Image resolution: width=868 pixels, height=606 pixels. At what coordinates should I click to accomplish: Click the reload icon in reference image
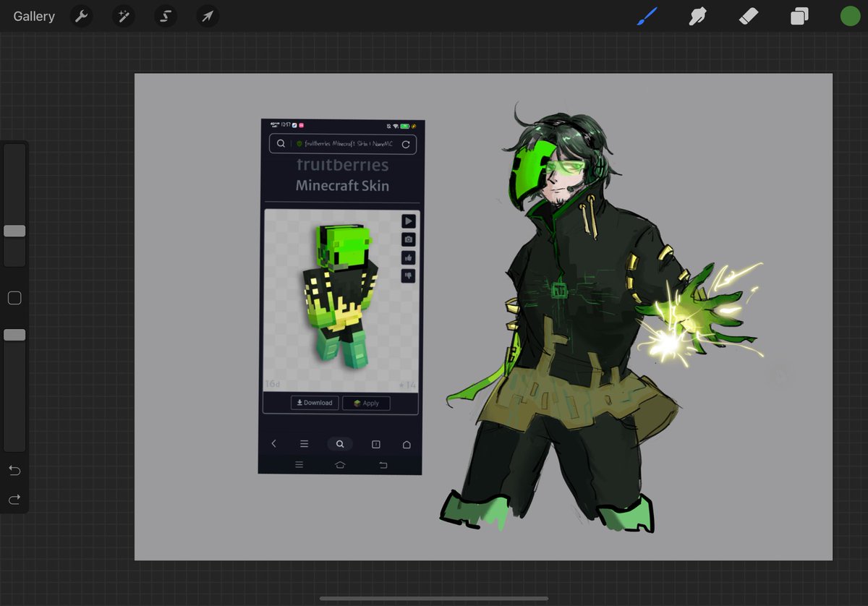tap(406, 144)
